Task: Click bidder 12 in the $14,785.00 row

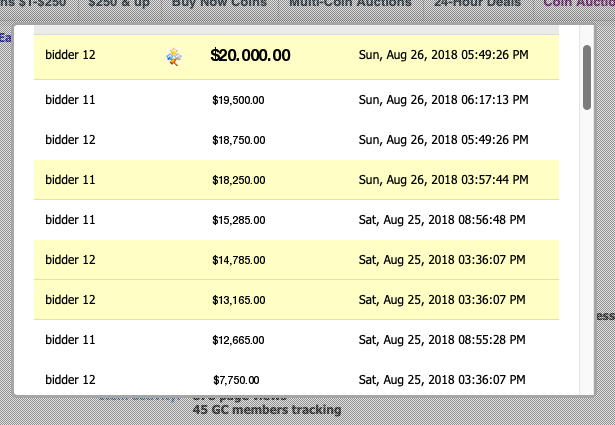Action: point(70,260)
